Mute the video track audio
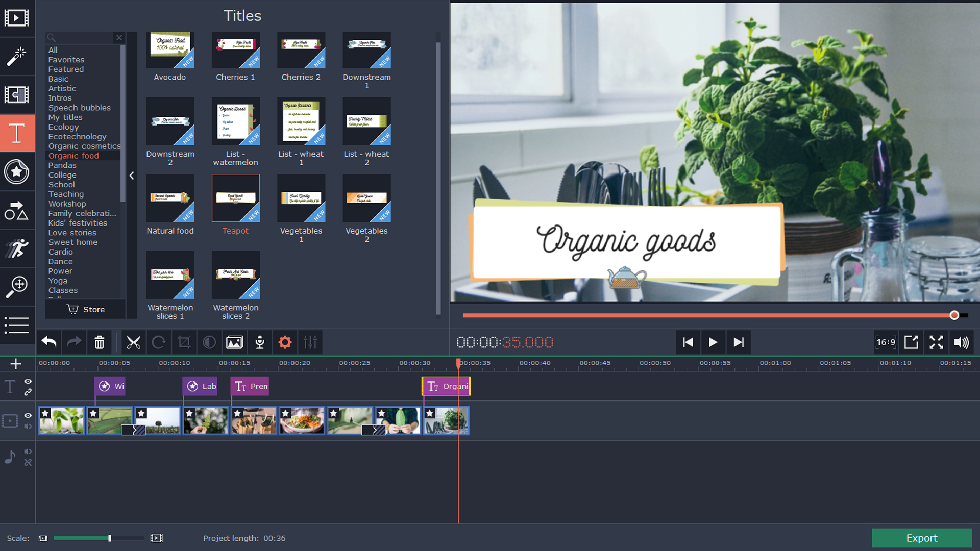The height and width of the screenshot is (551, 980). click(x=28, y=427)
